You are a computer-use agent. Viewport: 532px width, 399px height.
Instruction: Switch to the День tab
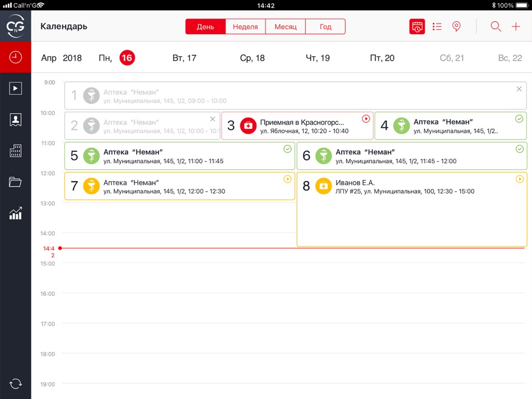point(206,26)
